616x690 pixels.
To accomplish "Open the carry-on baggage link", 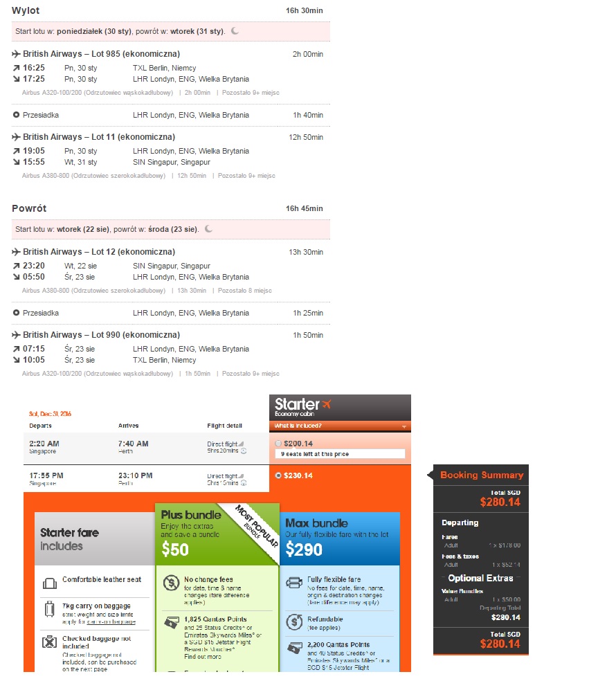I will tap(111, 621).
